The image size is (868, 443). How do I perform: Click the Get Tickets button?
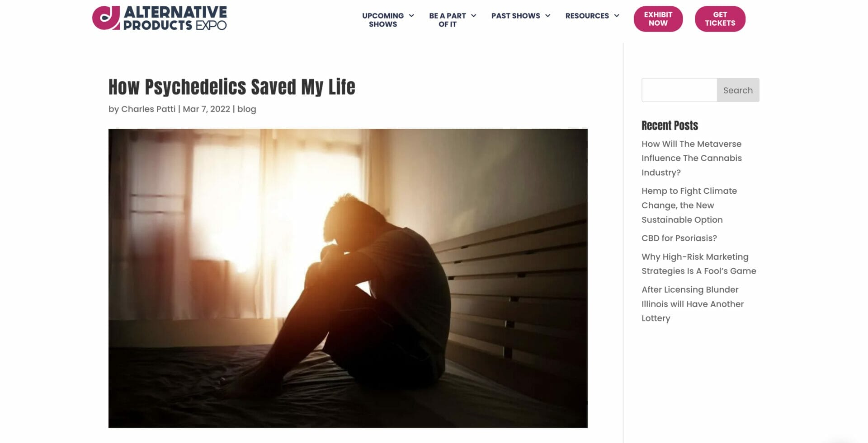pos(720,19)
